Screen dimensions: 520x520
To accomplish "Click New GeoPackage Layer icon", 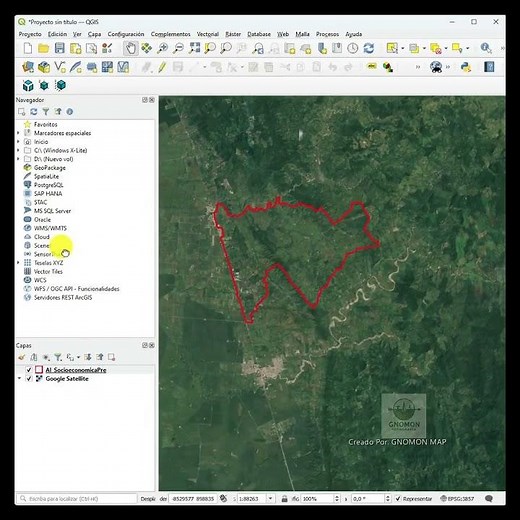I will tap(44, 67).
